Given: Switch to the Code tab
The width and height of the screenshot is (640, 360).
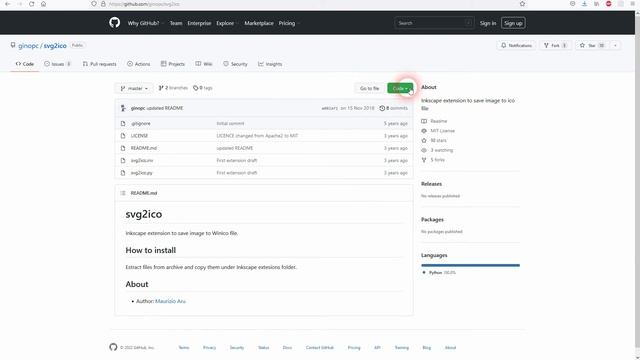Looking at the screenshot, I should 24,64.
